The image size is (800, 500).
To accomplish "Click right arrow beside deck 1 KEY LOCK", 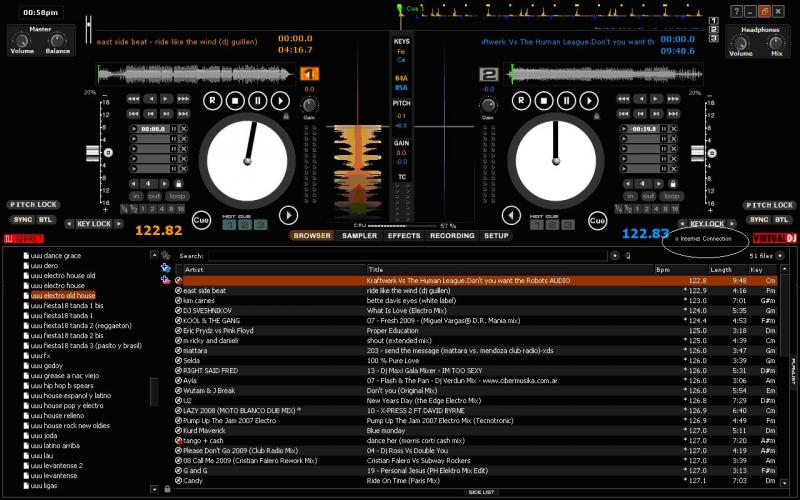I will (119, 223).
